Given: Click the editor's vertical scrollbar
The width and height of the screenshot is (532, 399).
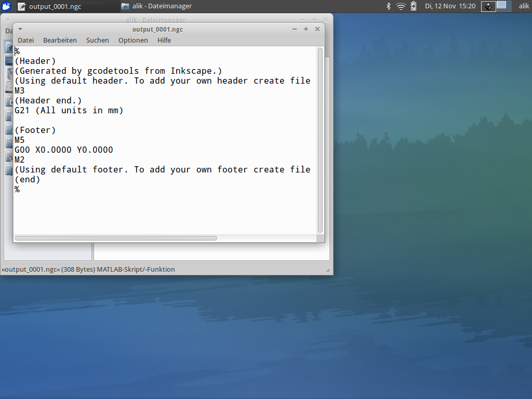Looking at the screenshot, I should (320, 140).
